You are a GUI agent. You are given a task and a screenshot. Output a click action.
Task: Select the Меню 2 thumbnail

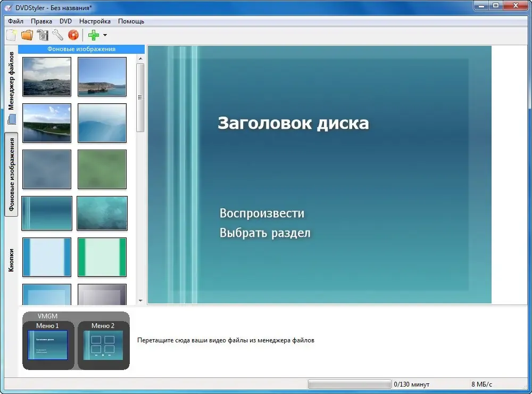click(103, 345)
